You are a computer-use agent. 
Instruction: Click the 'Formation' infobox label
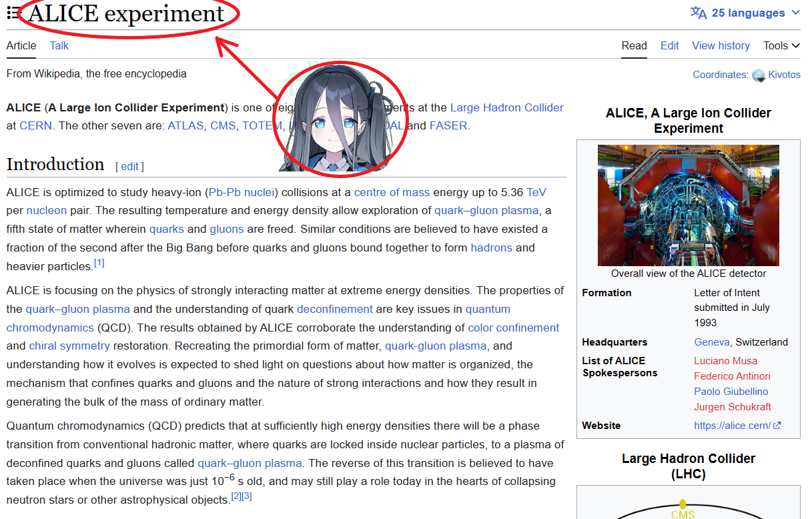[606, 293]
